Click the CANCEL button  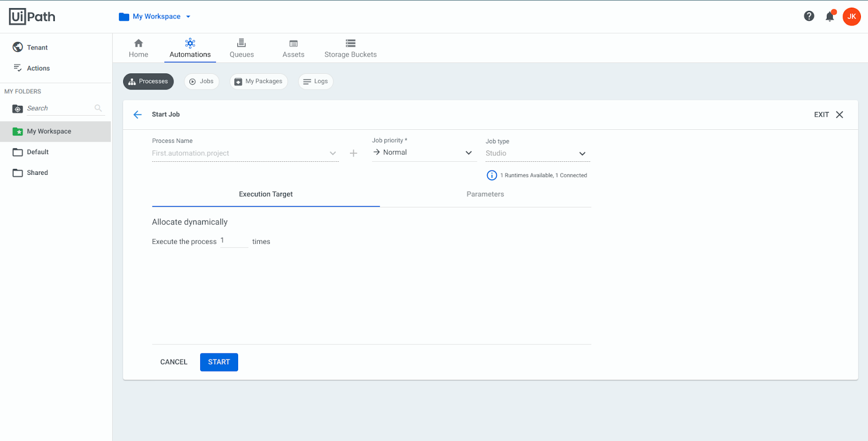[174, 362]
